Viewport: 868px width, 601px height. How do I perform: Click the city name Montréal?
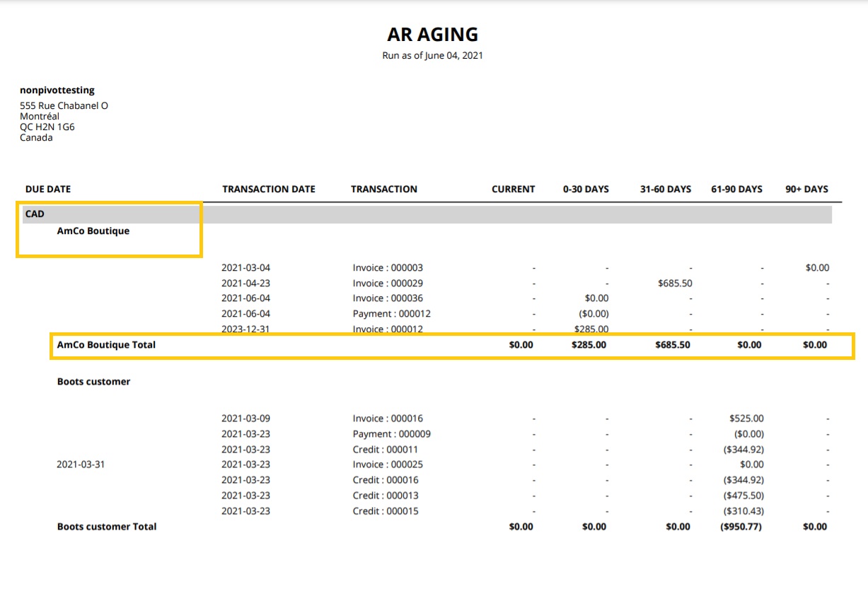[x=40, y=116]
